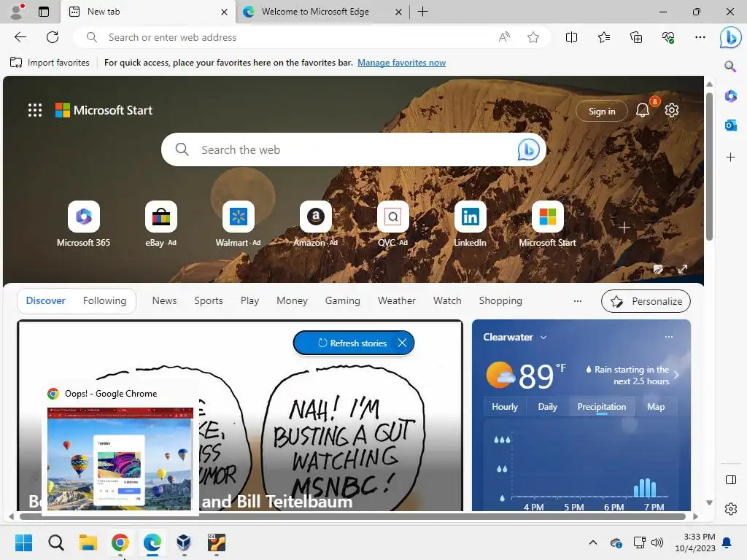Open the Collections icon
Viewport: 747px width, 560px height.
click(636, 37)
